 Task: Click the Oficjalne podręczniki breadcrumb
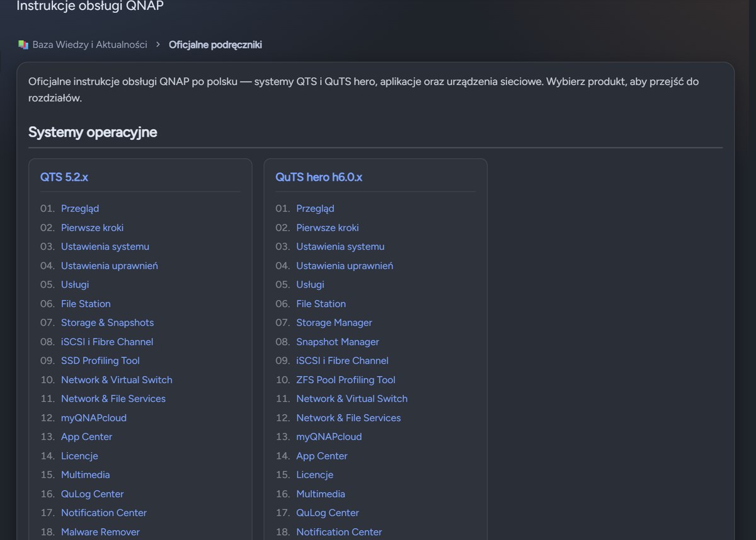215,45
